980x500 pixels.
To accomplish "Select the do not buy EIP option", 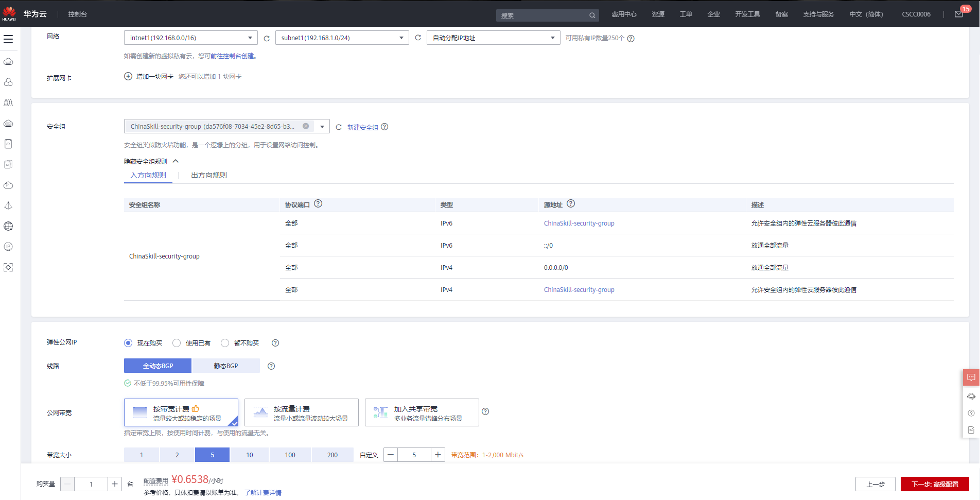I will (225, 343).
